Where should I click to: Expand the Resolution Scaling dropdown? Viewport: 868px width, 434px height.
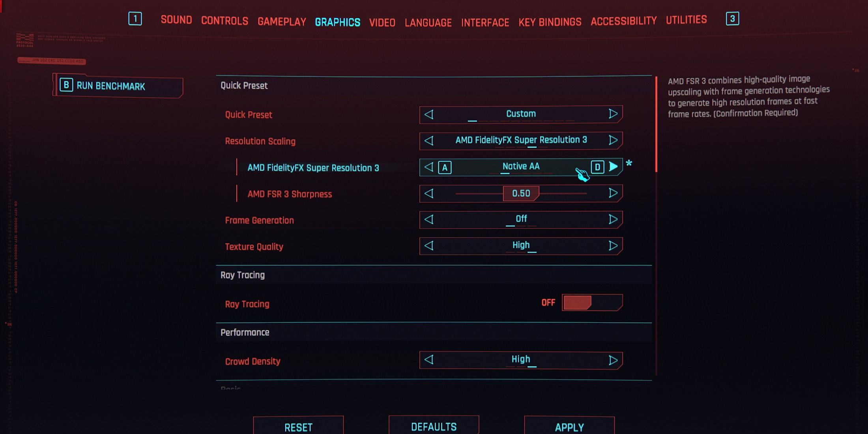(x=520, y=140)
